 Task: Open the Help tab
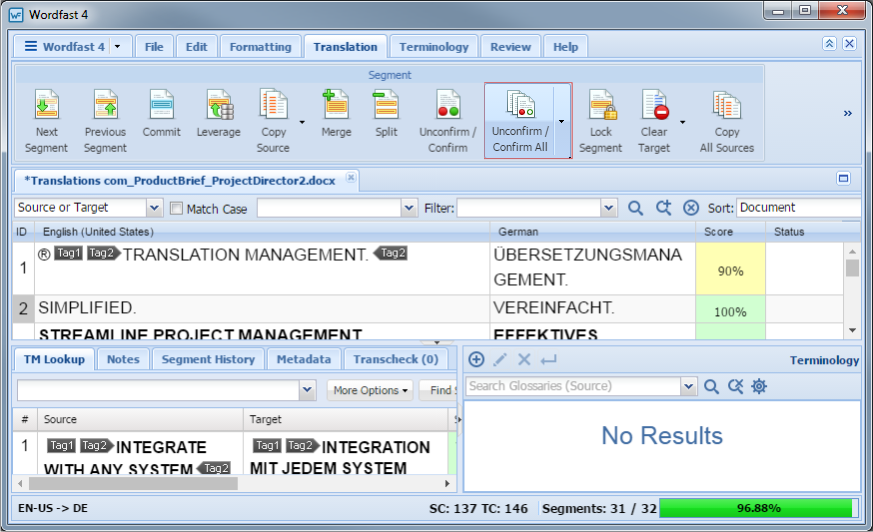566,47
